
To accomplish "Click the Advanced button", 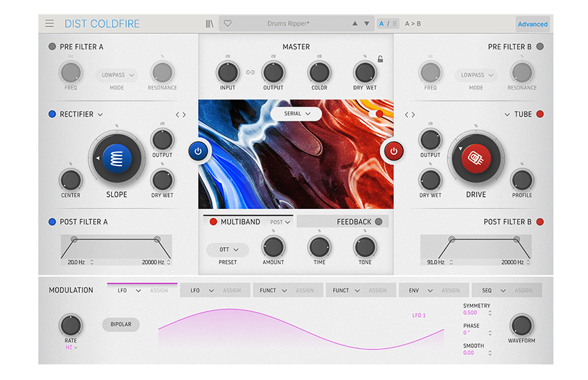I will 532,24.
